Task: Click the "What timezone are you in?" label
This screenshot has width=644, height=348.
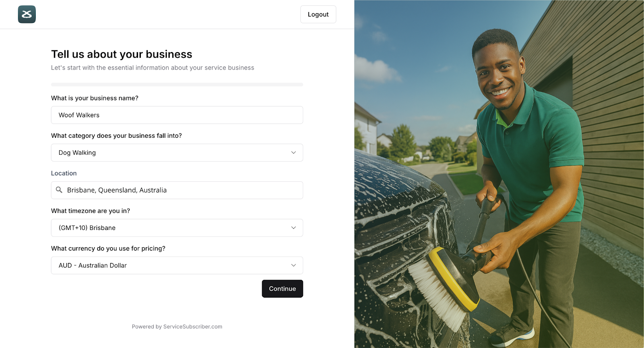Action: [x=91, y=211]
